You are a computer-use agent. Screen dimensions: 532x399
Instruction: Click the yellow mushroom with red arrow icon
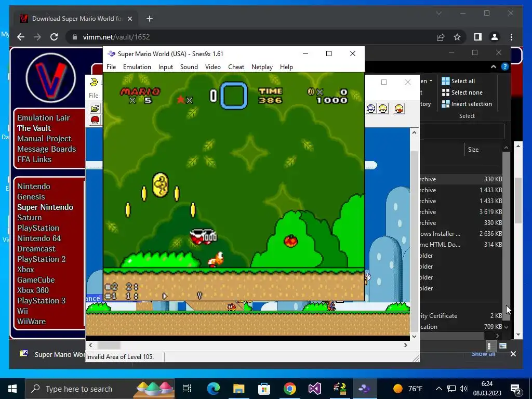tap(400, 109)
